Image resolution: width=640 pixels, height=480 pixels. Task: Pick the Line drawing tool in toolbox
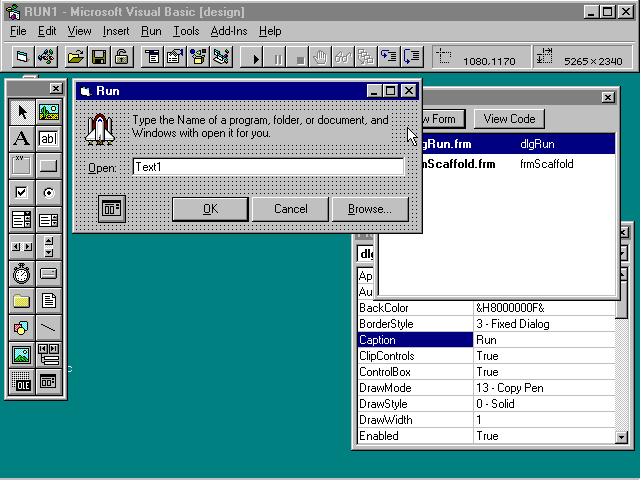point(48,328)
